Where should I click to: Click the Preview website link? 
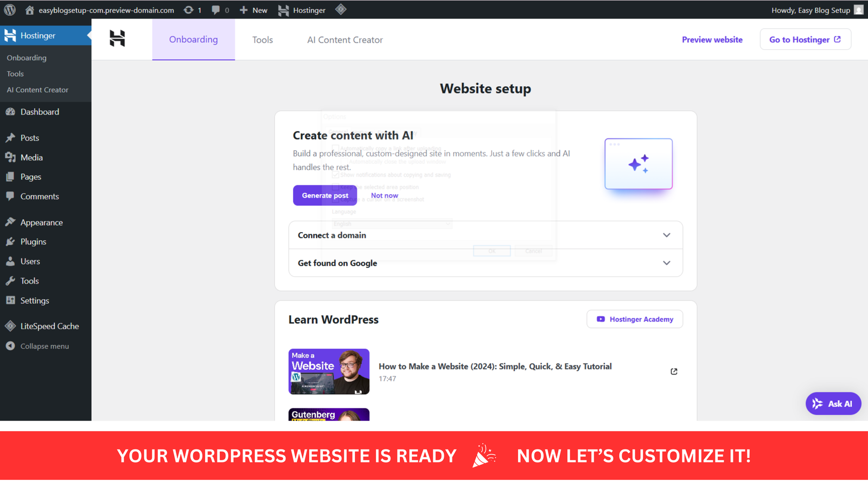point(712,40)
